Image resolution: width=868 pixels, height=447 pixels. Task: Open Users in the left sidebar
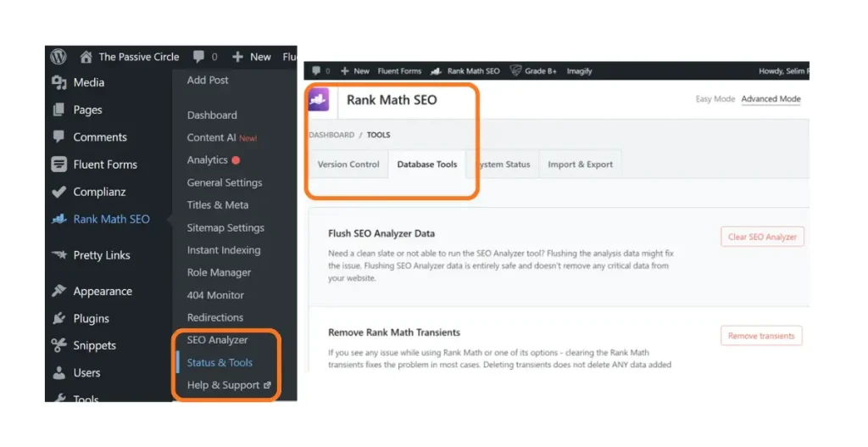[87, 372]
